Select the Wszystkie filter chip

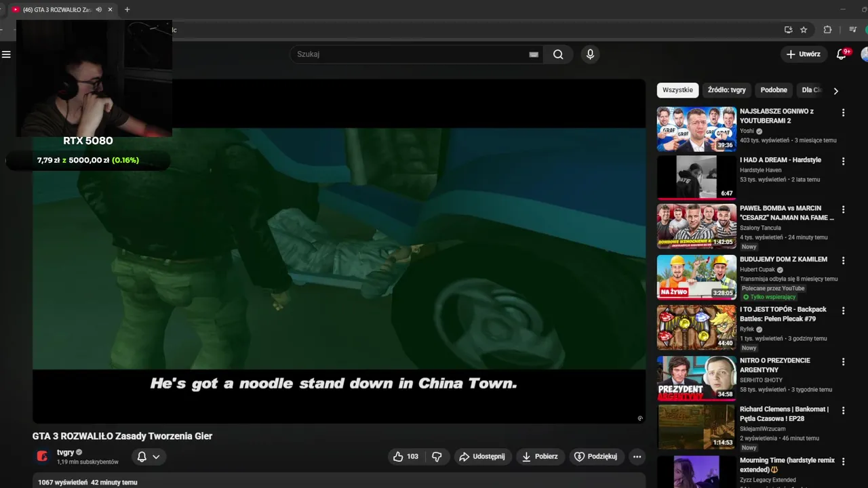tap(677, 90)
